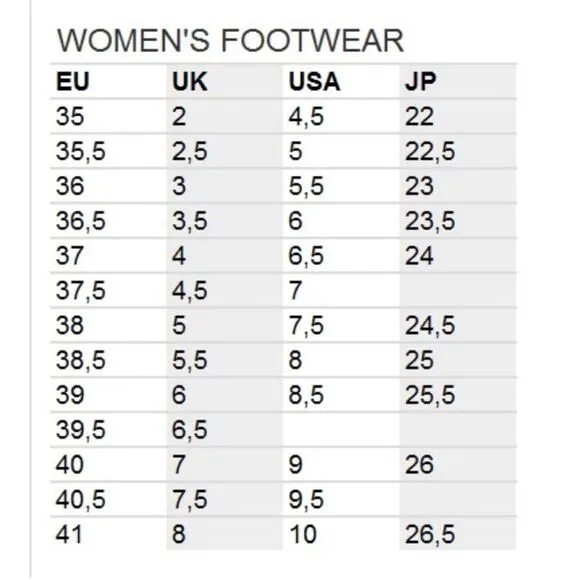
Task: Click the empty USA cell in row 39,5
Action: click(x=341, y=430)
